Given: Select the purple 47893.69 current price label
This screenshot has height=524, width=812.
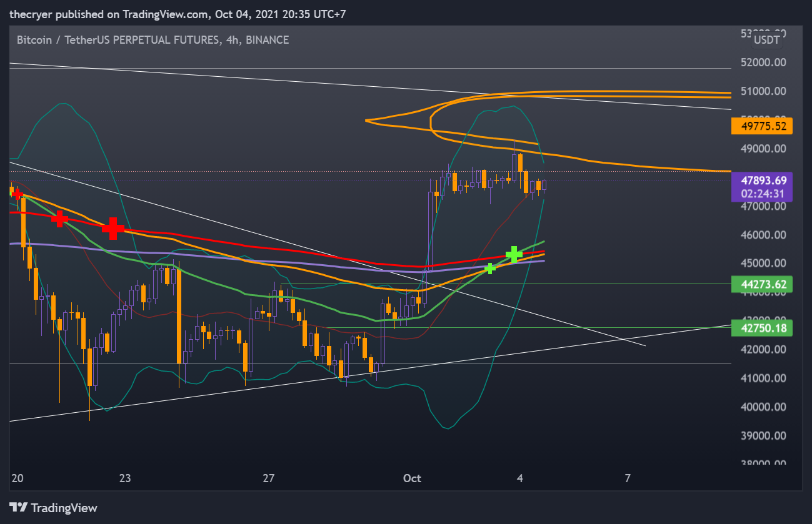Looking at the screenshot, I should coord(763,180).
